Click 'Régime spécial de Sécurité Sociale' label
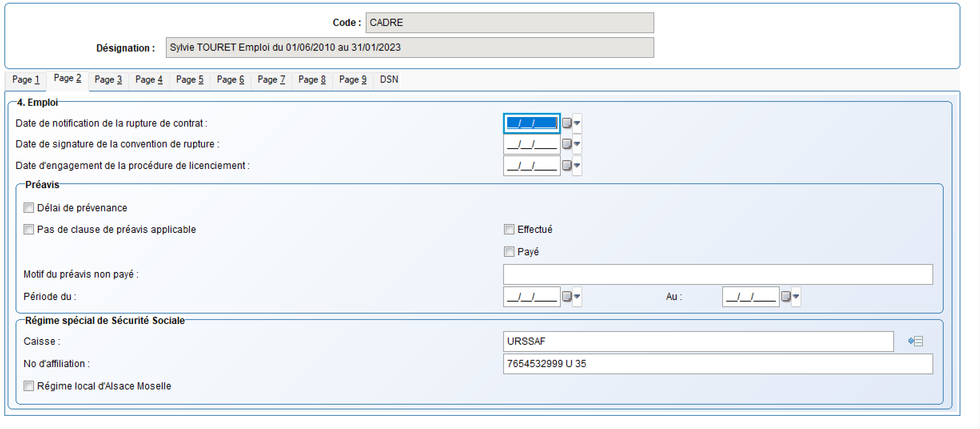980x429 pixels. pos(105,321)
